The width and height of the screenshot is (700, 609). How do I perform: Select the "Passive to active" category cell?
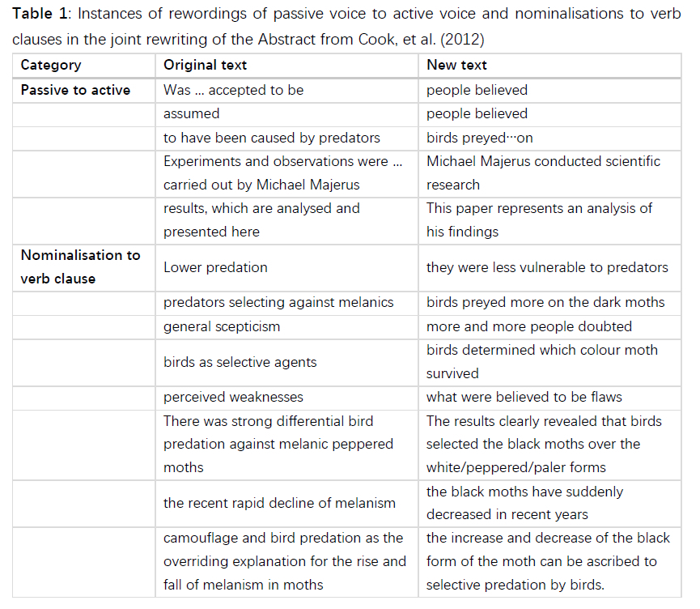pos(75,90)
